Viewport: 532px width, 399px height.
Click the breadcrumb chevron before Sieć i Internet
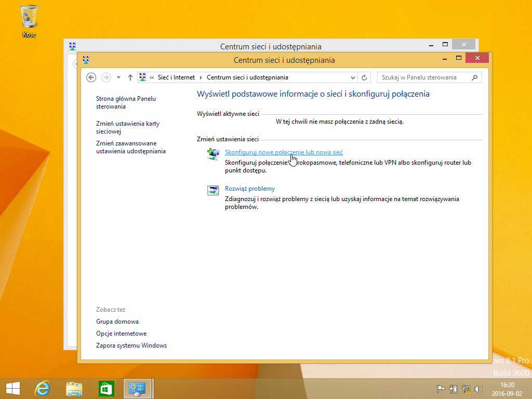tap(152, 77)
